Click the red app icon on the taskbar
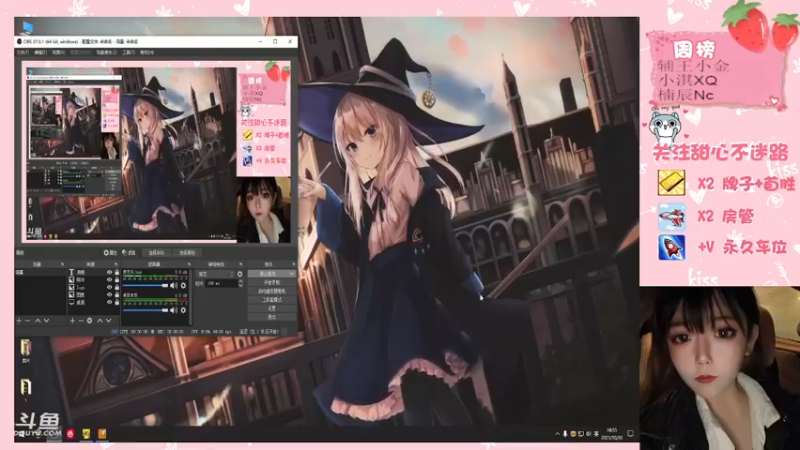This screenshot has height=450, width=800. (x=70, y=434)
